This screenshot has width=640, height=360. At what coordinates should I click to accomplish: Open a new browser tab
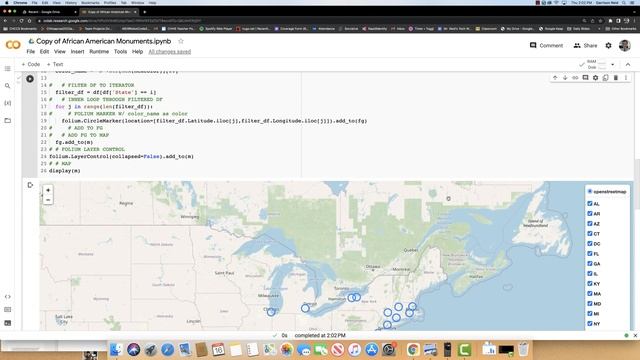click(x=144, y=12)
